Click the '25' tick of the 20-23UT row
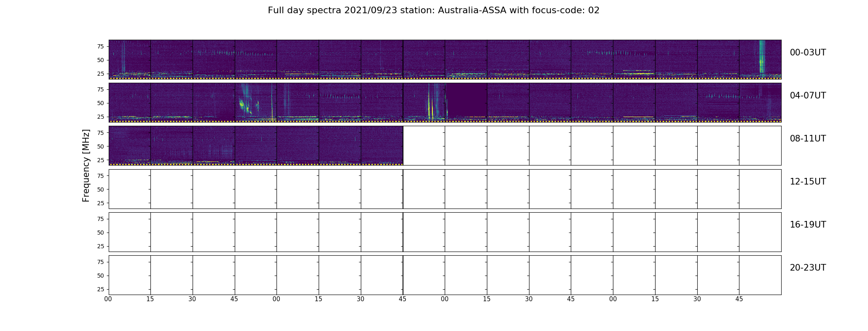Image resolution: width=868 pixels, height=331 pixels. 100,289
